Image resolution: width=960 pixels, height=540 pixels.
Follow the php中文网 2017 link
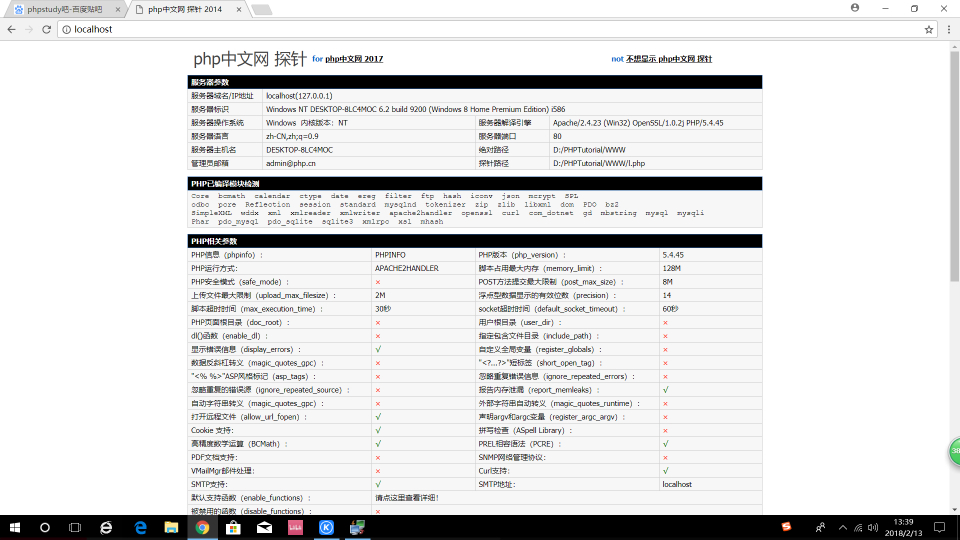tap(354, 59)
